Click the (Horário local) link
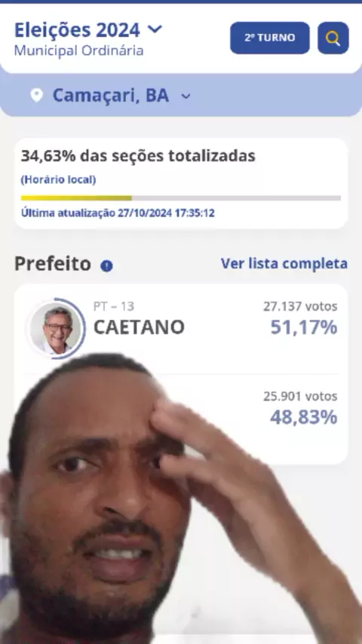362x644 pixels. pos(58,180)
